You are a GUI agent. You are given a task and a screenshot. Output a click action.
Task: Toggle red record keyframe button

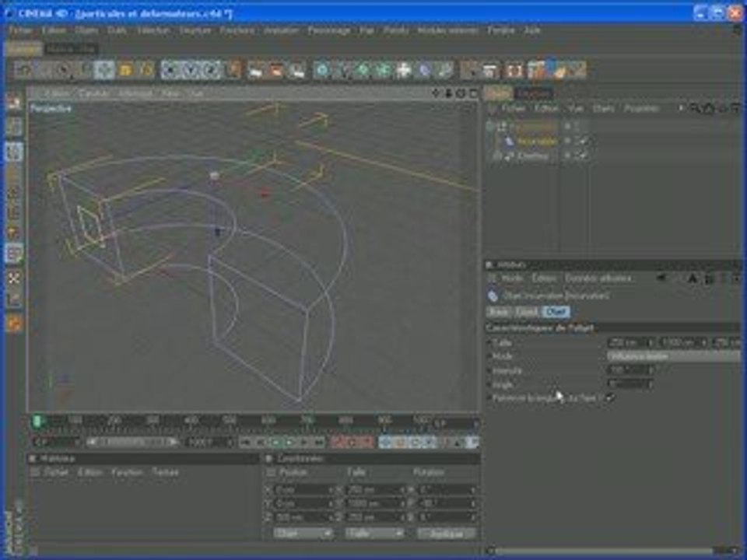[337, 443]
